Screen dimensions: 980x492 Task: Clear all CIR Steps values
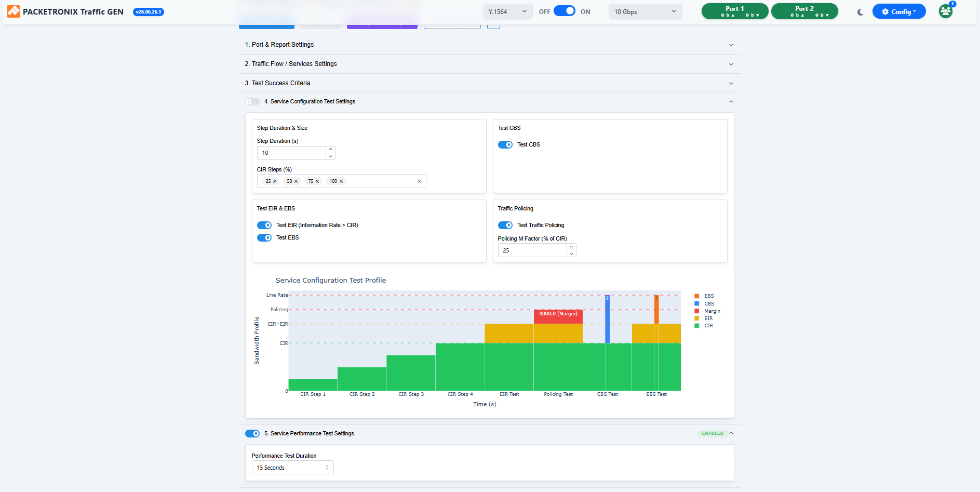(420, 181)
